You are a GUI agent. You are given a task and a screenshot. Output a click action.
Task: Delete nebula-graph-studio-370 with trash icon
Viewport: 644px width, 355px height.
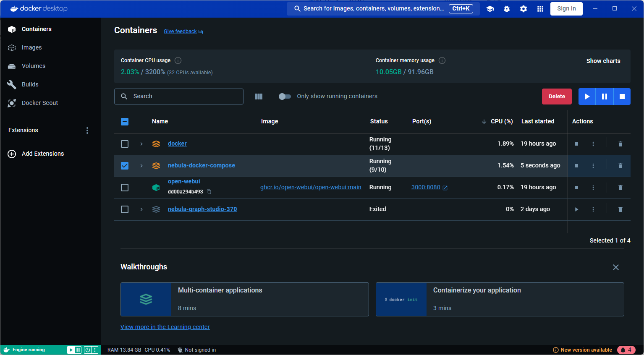click(620, 209)
